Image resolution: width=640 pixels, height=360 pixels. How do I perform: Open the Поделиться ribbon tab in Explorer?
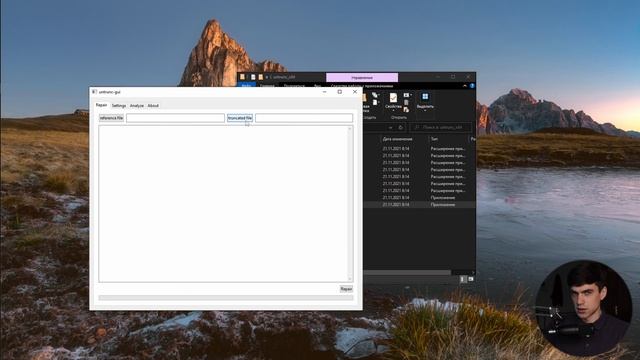(294, 86)
